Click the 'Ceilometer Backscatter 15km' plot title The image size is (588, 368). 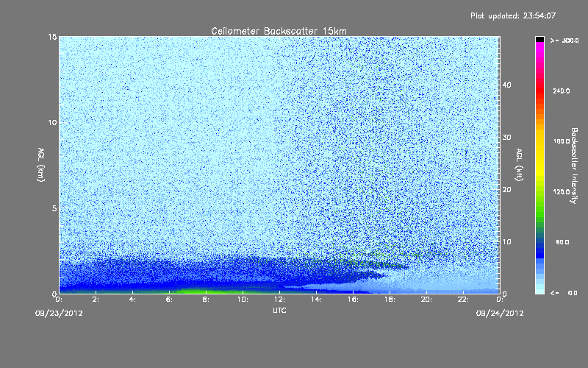click(x=279, y=31)
